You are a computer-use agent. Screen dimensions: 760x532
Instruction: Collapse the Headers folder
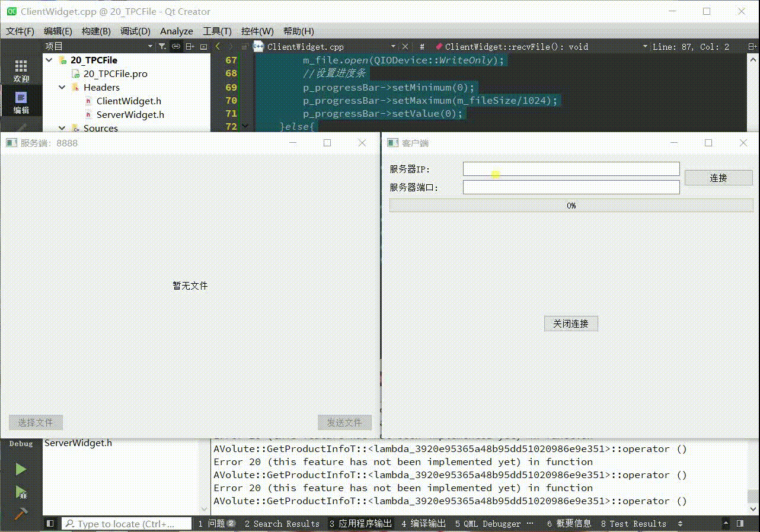tap(62, 87)
